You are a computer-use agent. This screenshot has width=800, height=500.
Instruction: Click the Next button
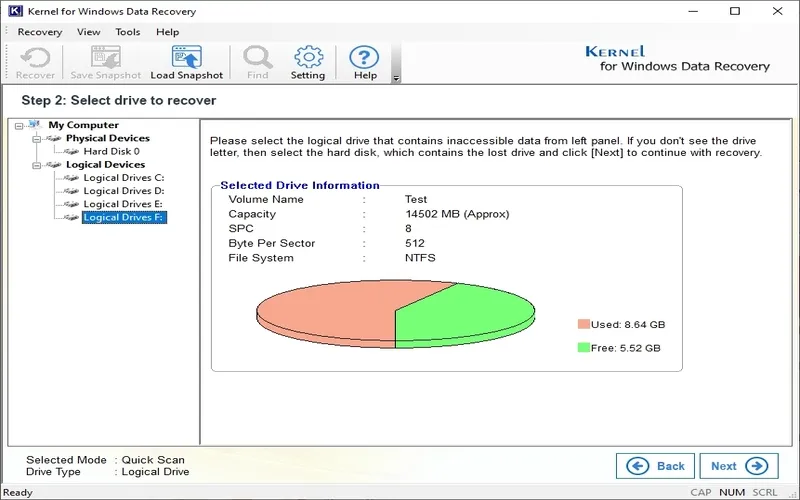739,466
